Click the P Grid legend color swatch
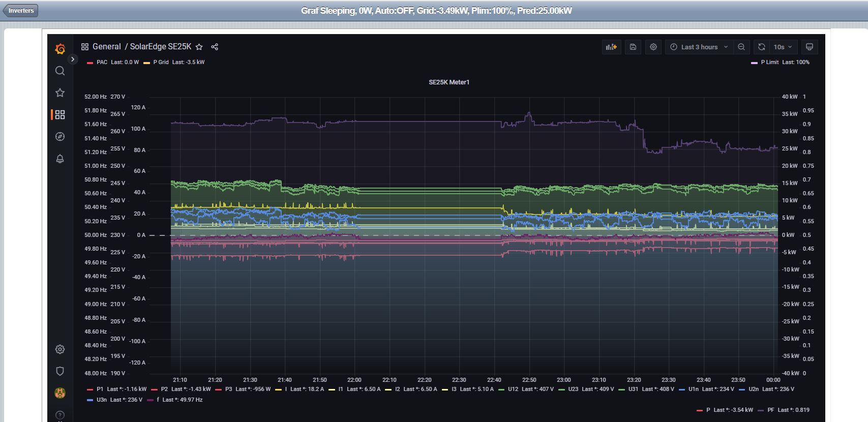This screenshot has width=868, height=422. tap(146, 63)
